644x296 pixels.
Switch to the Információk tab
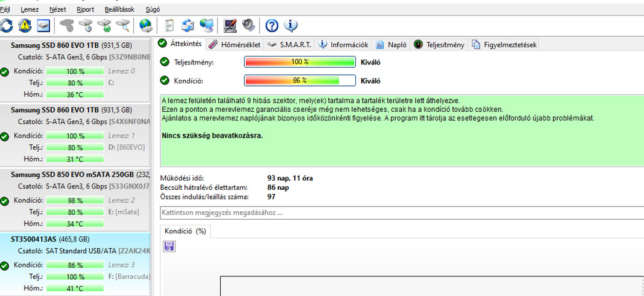click(344, 45)
